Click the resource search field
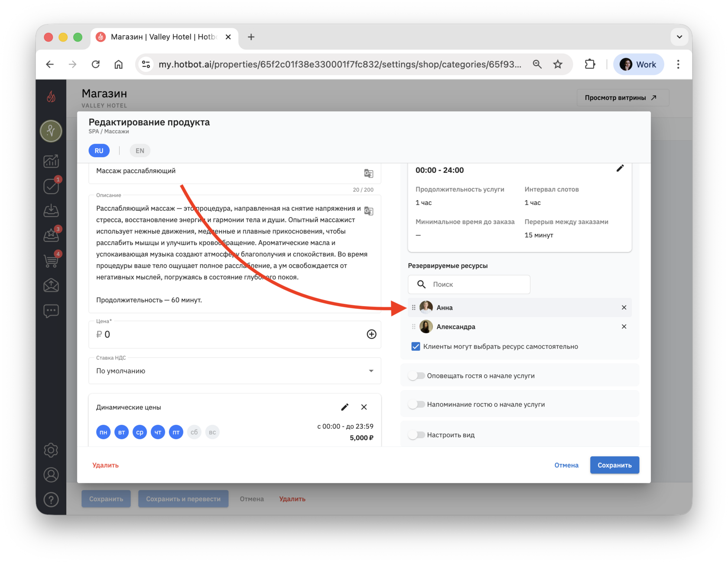Screen dimensions: 728x562 (469, 284)
